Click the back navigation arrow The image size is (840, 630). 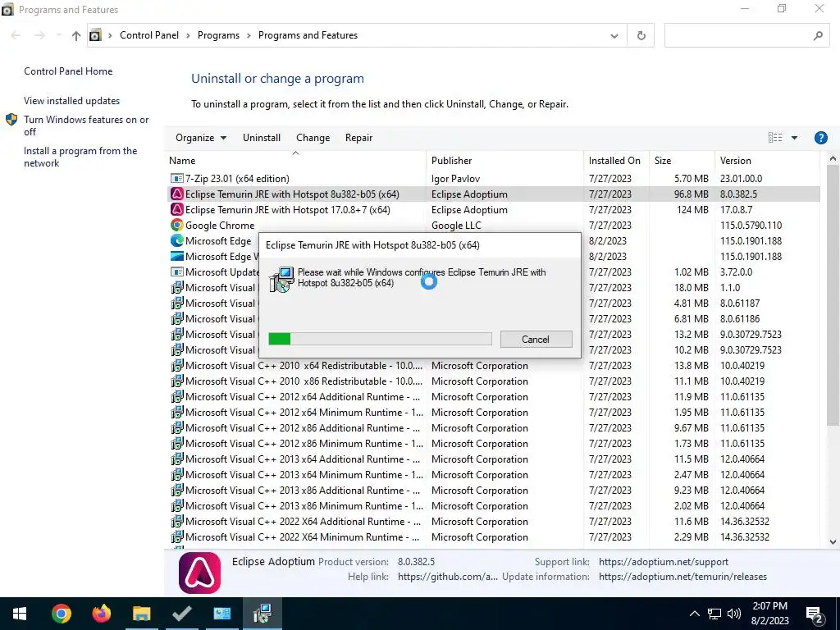click(16, 35)
